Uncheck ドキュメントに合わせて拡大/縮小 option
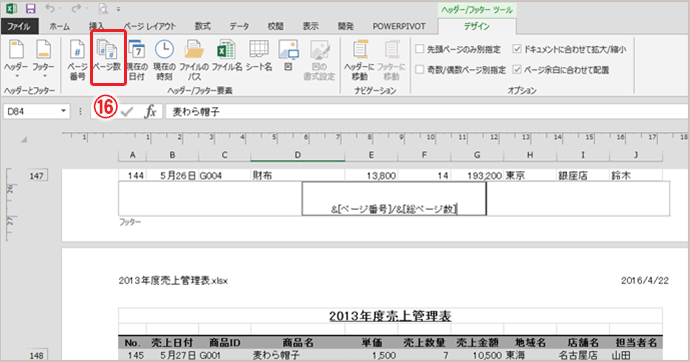690x362 pixels. click(x=517, y=49)
